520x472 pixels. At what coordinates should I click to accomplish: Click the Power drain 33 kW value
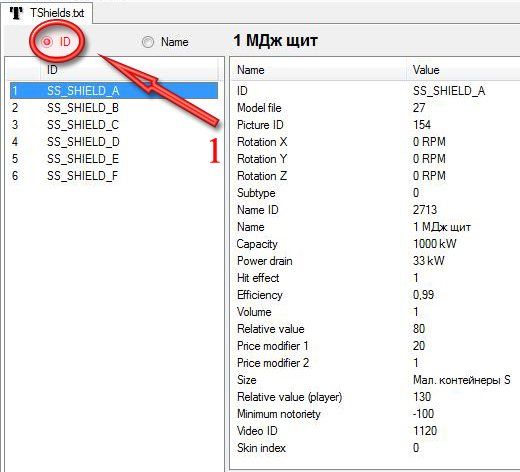(429, 261)
